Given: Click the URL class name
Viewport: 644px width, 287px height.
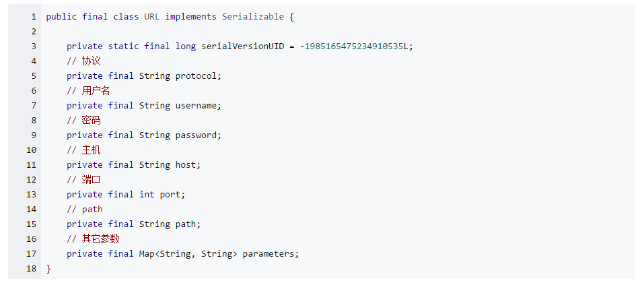Looking at the screenshot, I should 151,17.
